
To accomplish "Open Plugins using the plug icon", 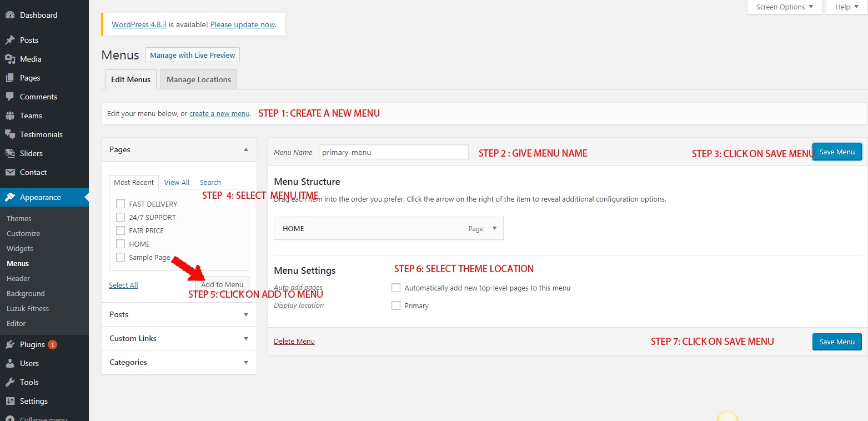I will click(11, 344).
